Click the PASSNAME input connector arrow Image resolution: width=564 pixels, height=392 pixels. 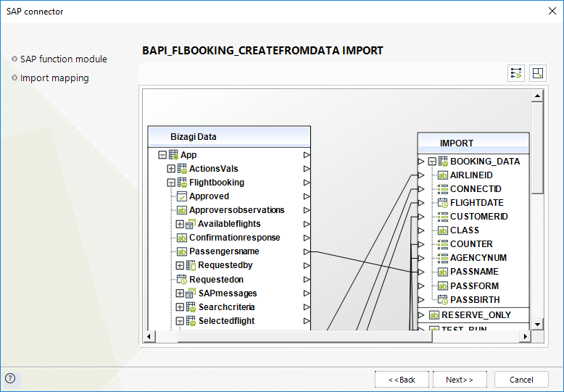421,272
